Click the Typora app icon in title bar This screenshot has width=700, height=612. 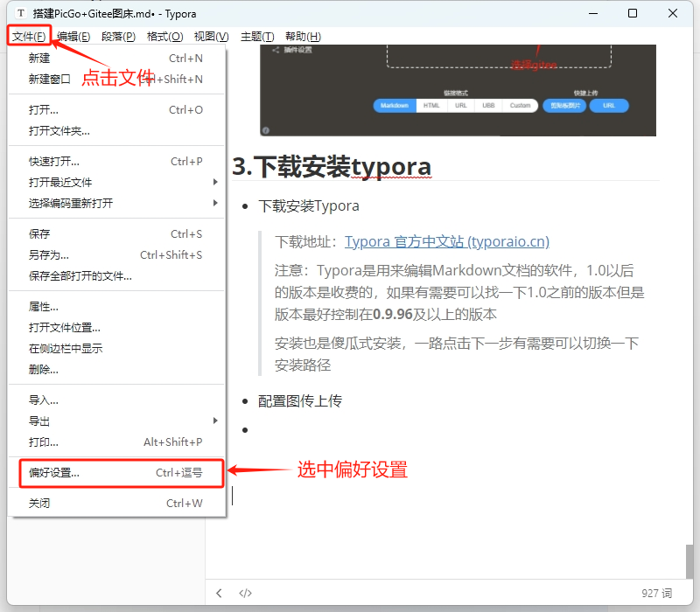pyautogui.click(x=20, y=13)
